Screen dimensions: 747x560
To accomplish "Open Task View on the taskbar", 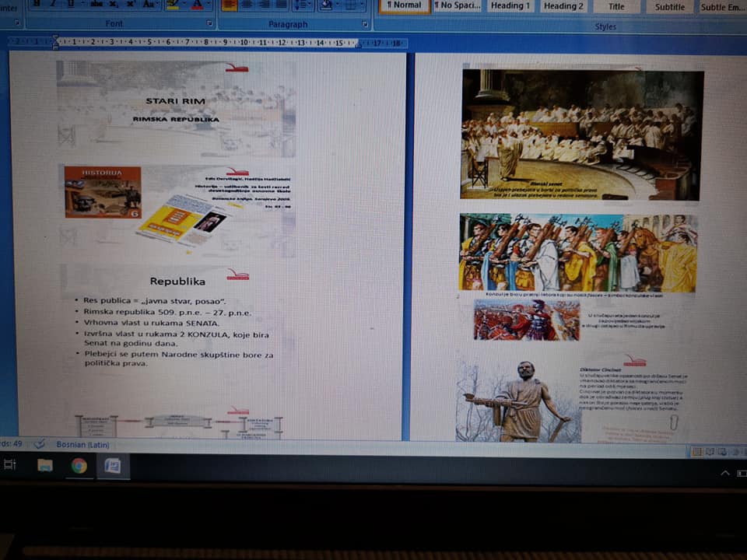I will tap(10, 464).
